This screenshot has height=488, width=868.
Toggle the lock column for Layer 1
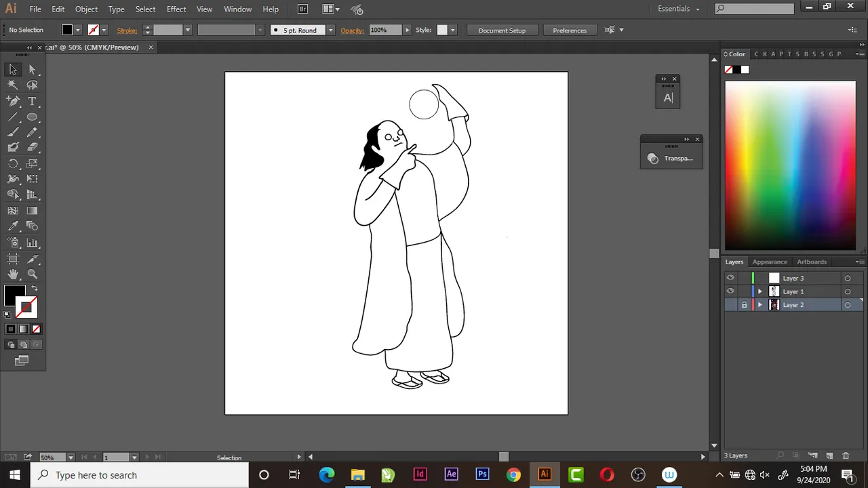[x=744, y=291]
